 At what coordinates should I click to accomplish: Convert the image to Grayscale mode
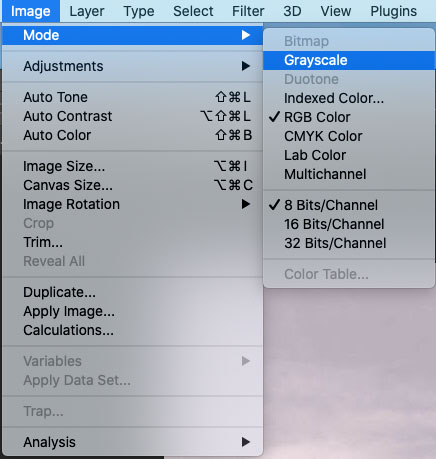click(349, 60)
